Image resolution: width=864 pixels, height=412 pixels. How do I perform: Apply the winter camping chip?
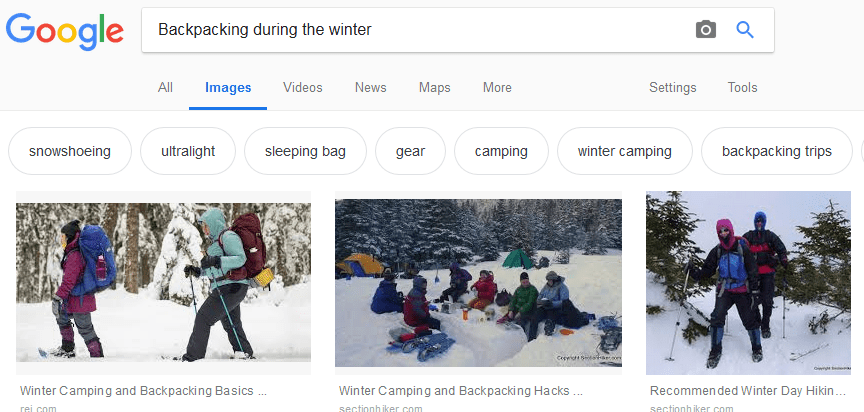point(624,152)
